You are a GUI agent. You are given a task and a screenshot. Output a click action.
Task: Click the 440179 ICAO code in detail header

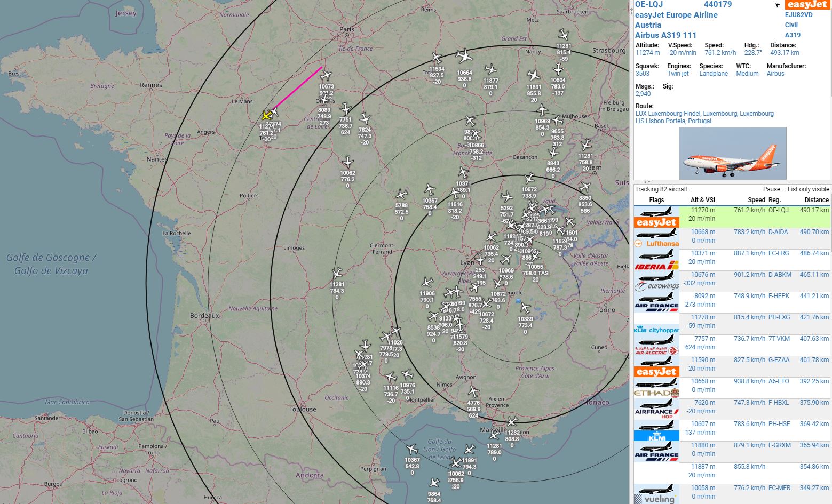click(718, 4)
